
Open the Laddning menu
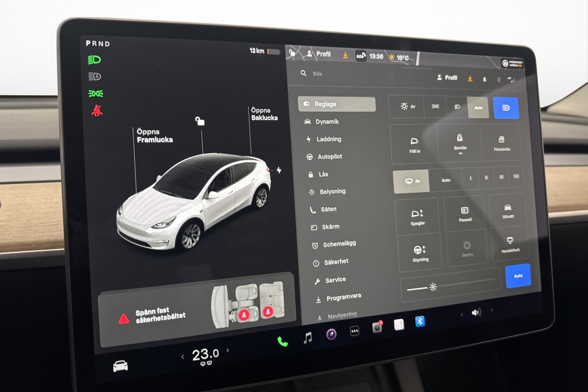click(328, 139)
